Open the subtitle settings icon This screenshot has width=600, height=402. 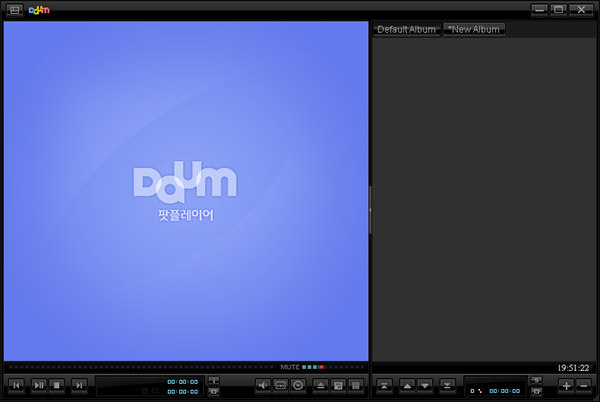pyautogui.click(x=281, y=385)
